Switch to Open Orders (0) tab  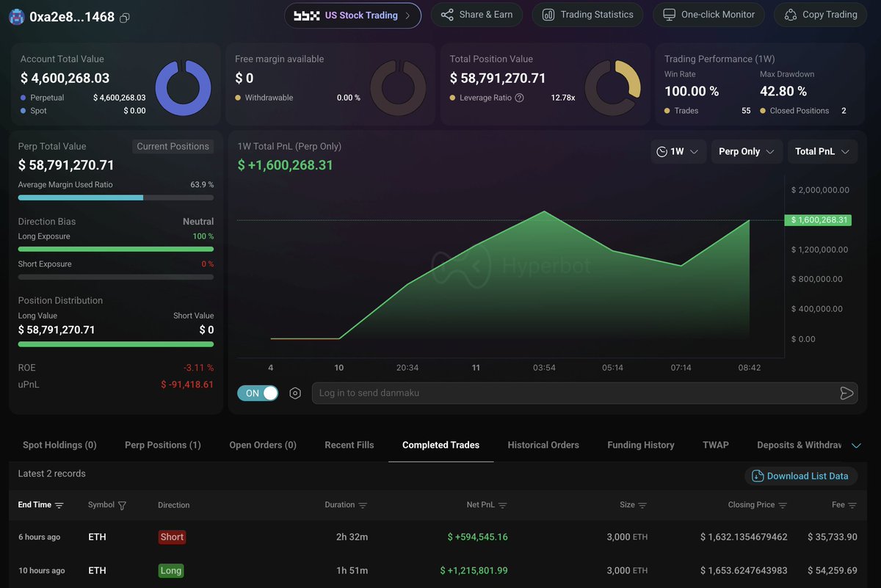[x=263, y=445]
